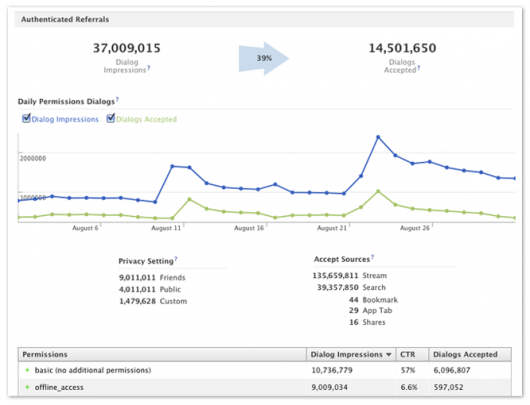The image size is (530, 405).
Task: Toggle the Dialog Impressions chart checkbox
Action: click(26, 118)
